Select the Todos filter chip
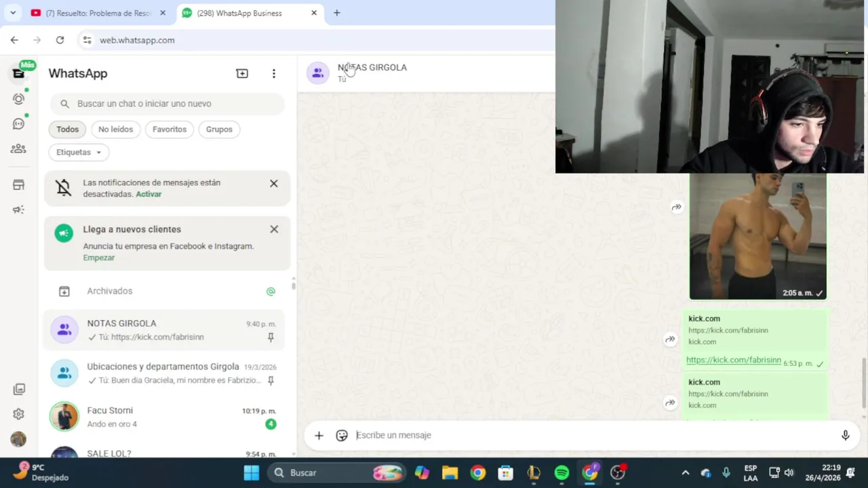 point(68,129)
